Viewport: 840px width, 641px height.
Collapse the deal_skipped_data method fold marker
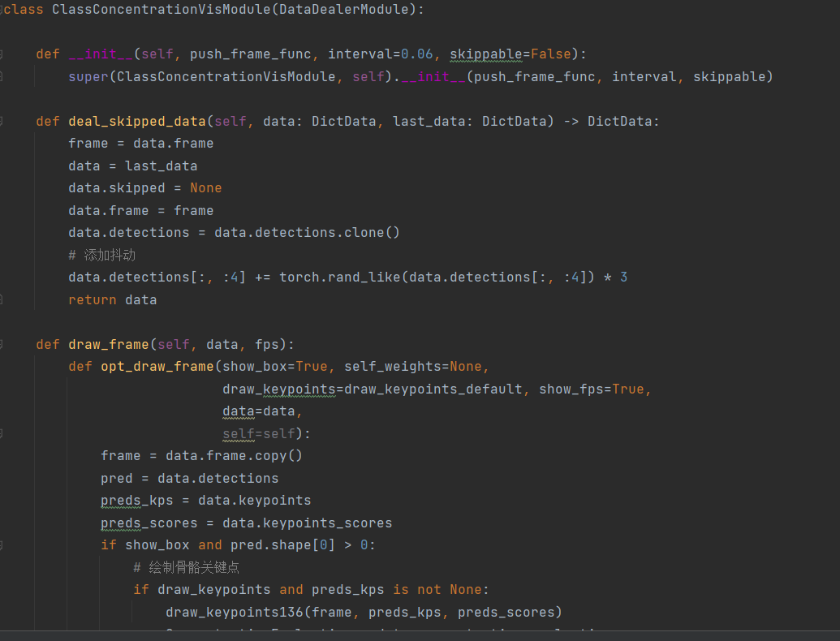pyautogui.click(x=1, y=121)
